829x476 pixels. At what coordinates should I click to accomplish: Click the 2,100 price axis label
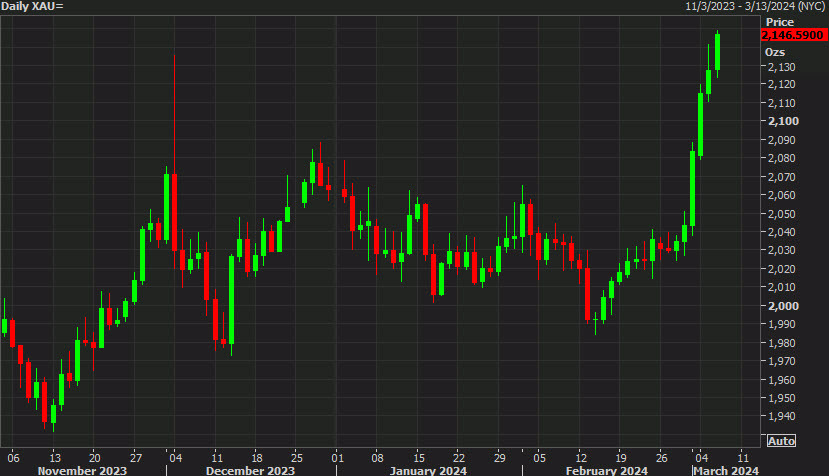point(783,121)
